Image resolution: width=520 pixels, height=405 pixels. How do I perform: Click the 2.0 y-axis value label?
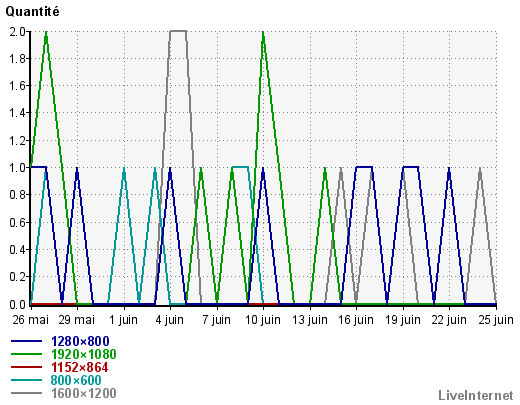click(17, 32)
